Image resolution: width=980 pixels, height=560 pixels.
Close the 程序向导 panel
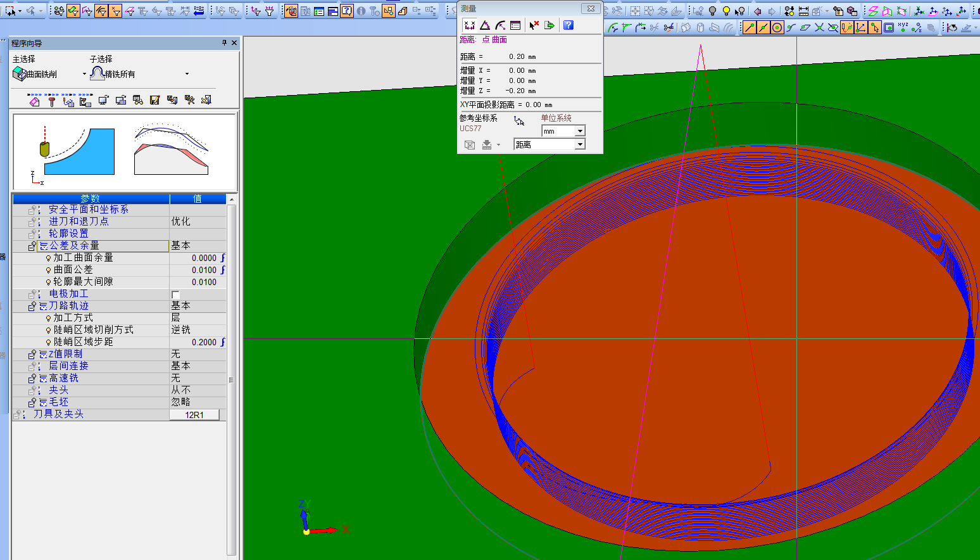point(234,43)
